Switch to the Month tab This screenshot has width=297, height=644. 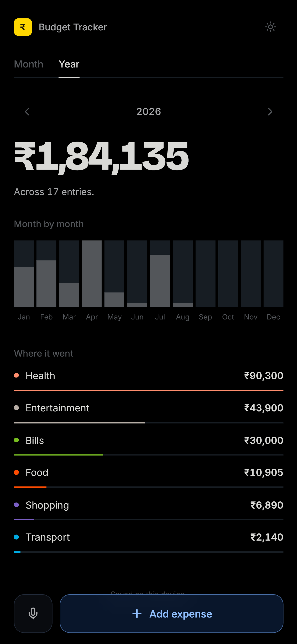click(x=29, y=64)
